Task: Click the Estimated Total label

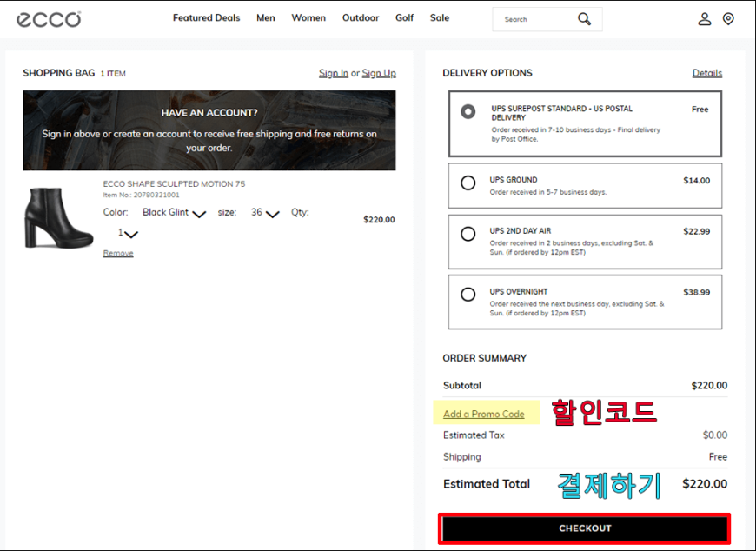Action: pos(487,484)
